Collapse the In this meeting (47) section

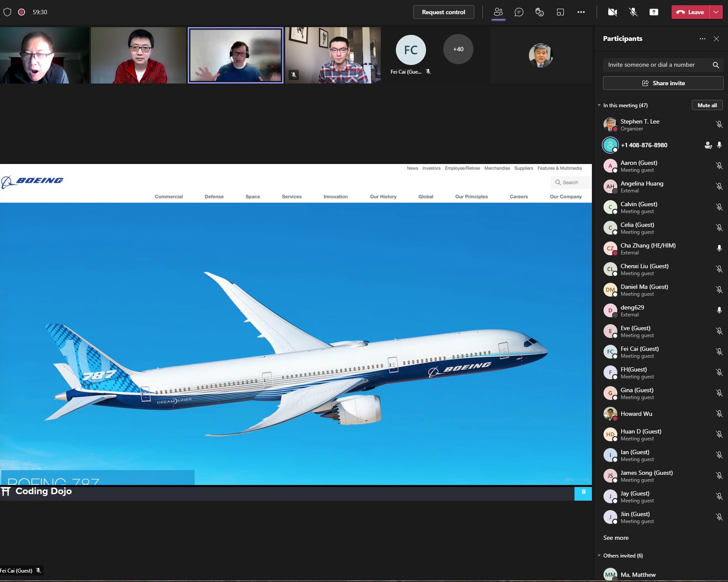click(599, 105)
